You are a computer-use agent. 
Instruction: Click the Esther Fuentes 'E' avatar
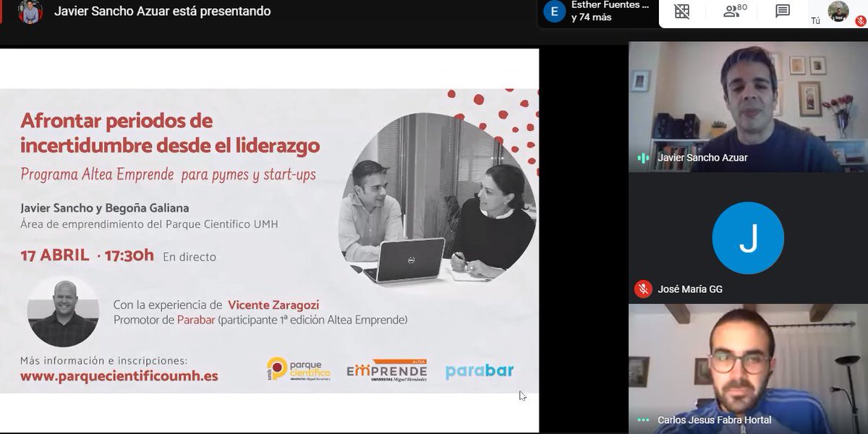(555, 12)
